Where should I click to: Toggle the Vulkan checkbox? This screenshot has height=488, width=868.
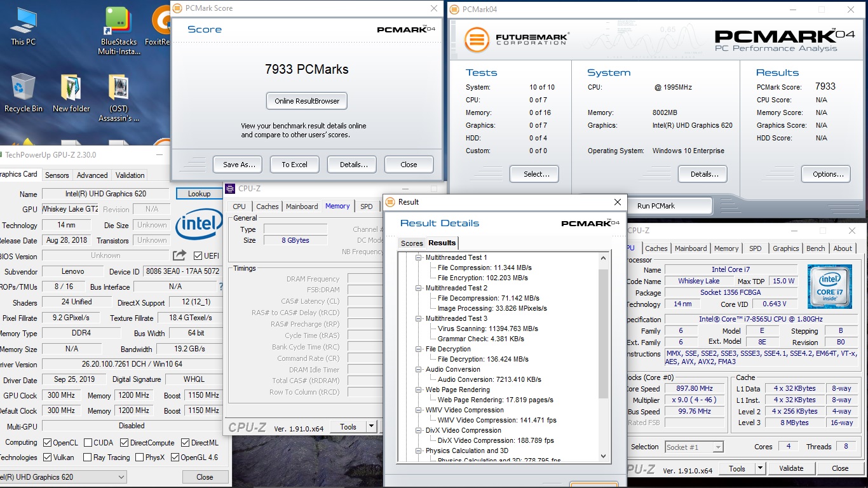click(x=47, y=457)
